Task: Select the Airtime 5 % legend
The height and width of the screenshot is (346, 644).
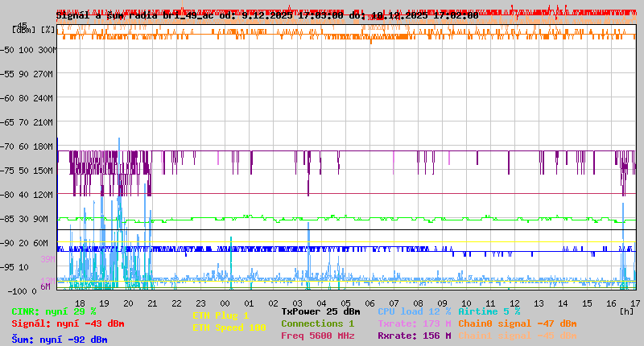Action: pos(489,311)
